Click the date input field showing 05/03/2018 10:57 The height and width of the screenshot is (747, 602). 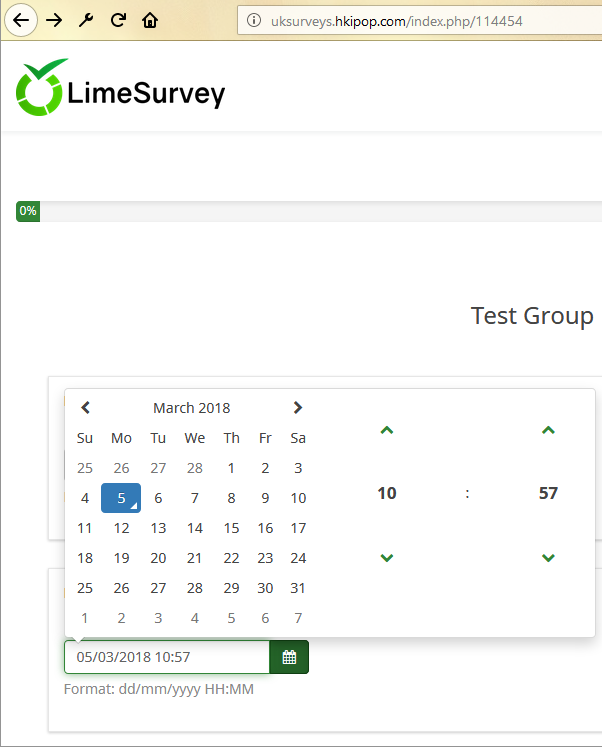click(167, 657)
